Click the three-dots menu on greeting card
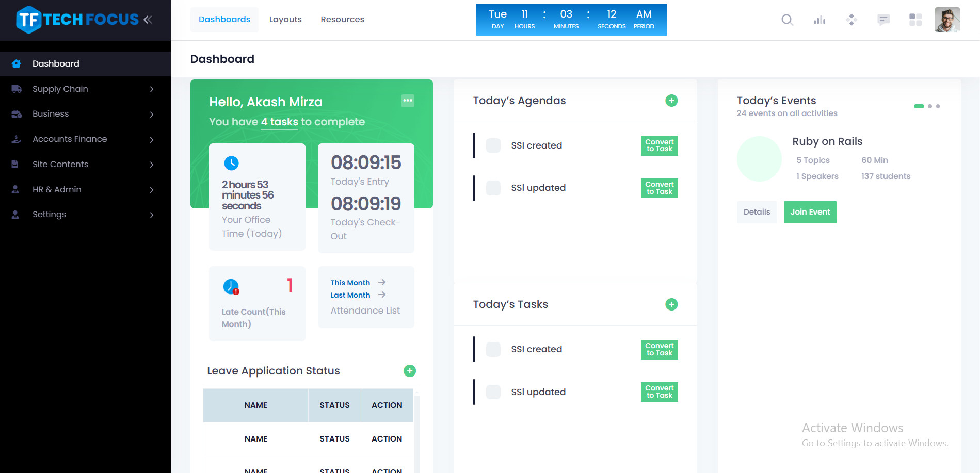The image size is (980, 473). pos(408,101)
